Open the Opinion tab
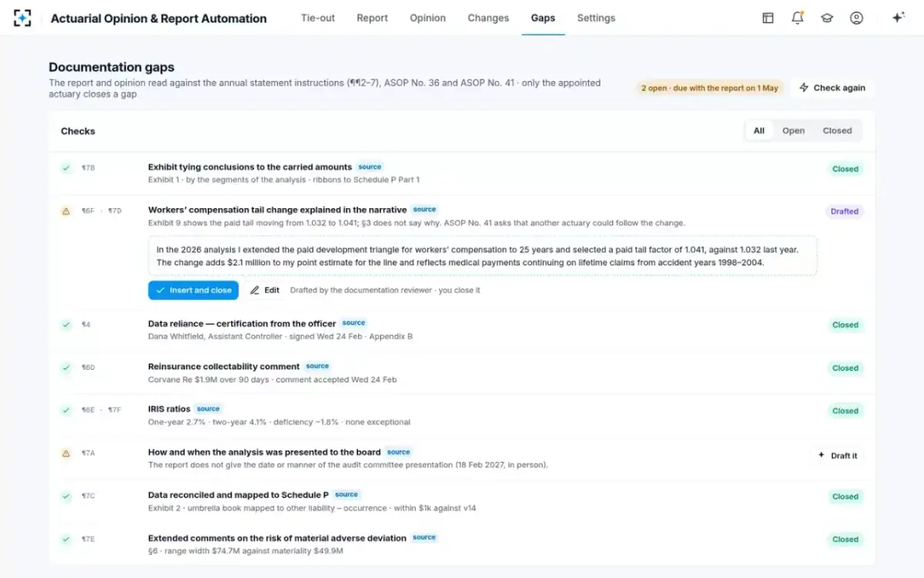 tap(427, 18)
